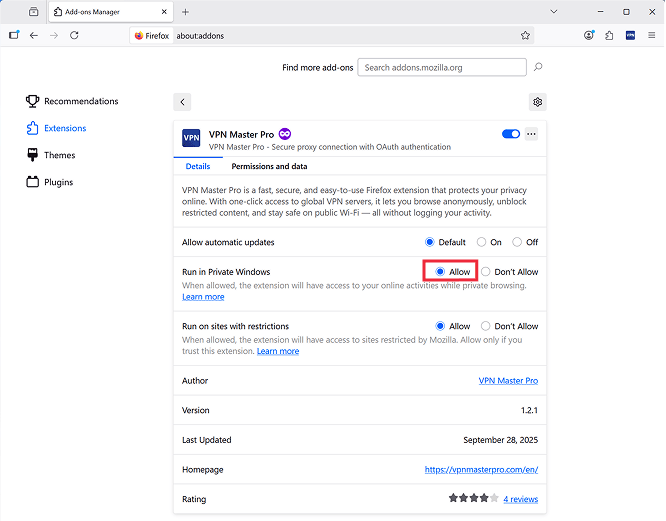Screen dimensions: 666x521
Task: Click the version value 1.2.1
Action: point(529,410)
